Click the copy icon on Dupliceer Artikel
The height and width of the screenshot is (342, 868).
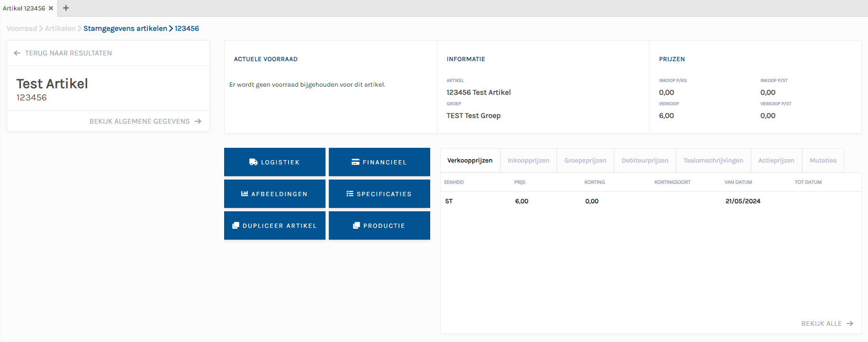click(235, 225)
